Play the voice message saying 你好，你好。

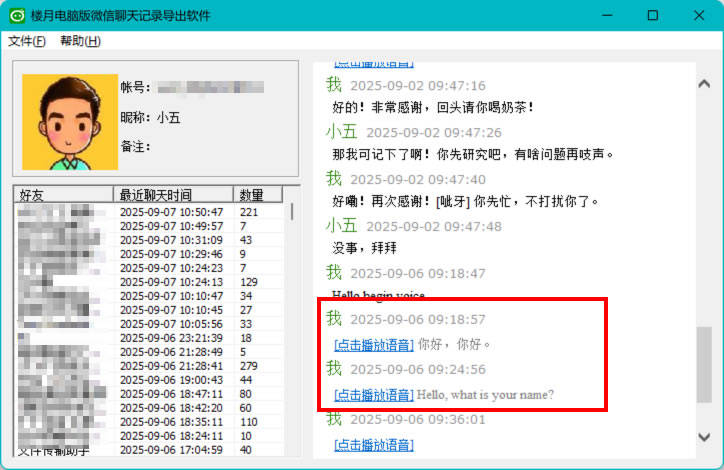coord(373,345)
